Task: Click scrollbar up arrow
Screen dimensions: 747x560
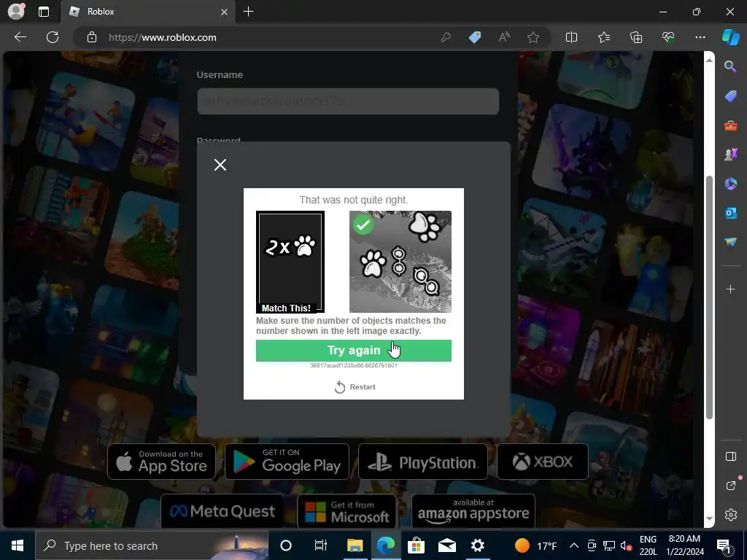Action: tap(709, 60)
